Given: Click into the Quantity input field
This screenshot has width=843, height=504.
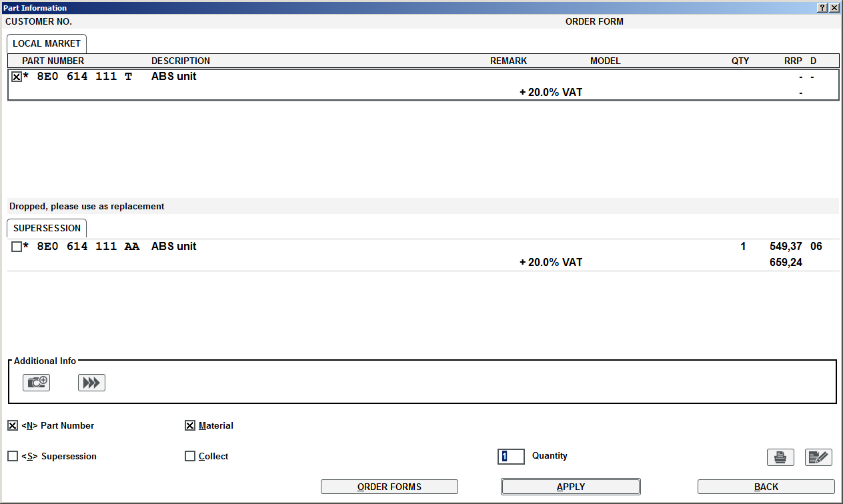Looking at the screenshot, I should tap(512, 456).
